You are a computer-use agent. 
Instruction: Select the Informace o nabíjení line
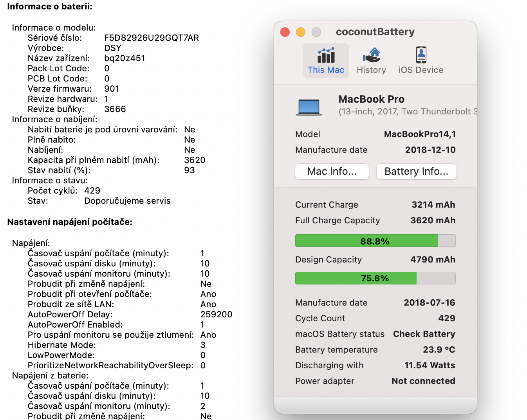55,119
